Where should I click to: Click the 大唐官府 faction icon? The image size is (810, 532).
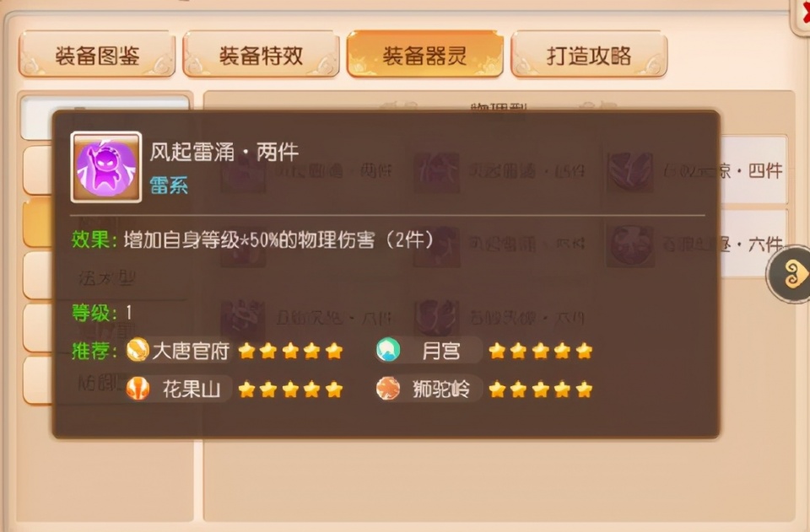tap(138, 351)
